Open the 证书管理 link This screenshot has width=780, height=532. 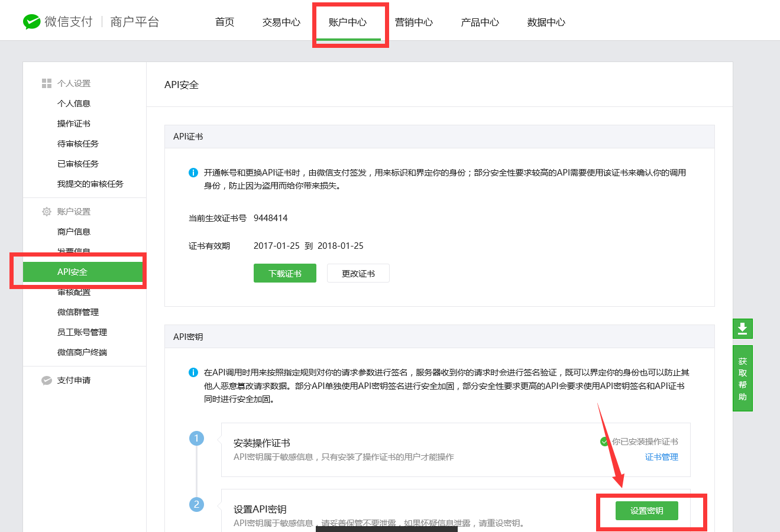tap(661, 457)
